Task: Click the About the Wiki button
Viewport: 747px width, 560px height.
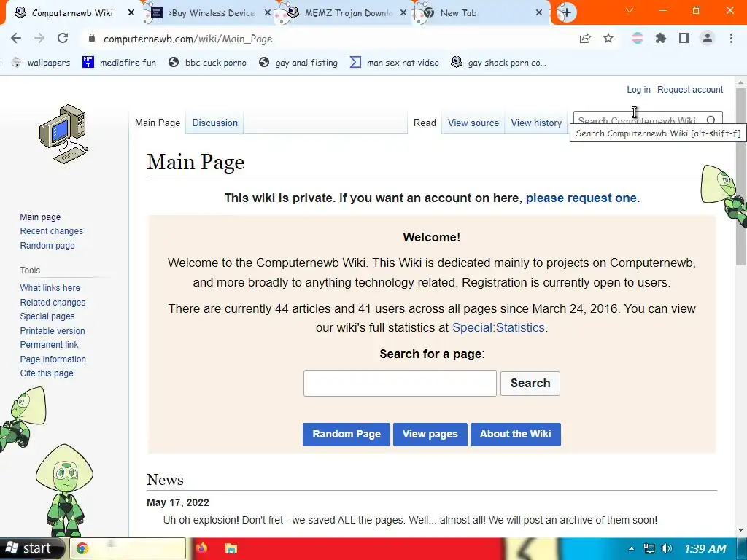Action: click(516, 435)
